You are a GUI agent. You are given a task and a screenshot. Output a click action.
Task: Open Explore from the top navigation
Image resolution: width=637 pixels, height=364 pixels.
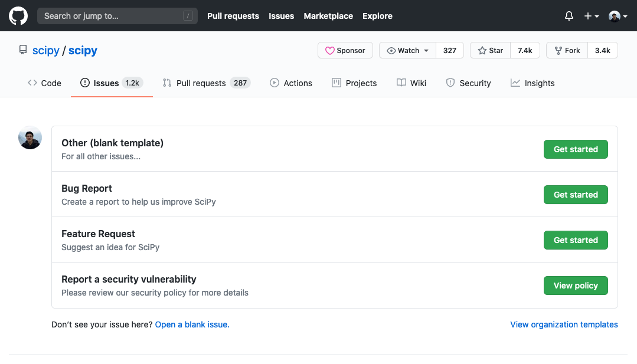click(x=377, y=16)
